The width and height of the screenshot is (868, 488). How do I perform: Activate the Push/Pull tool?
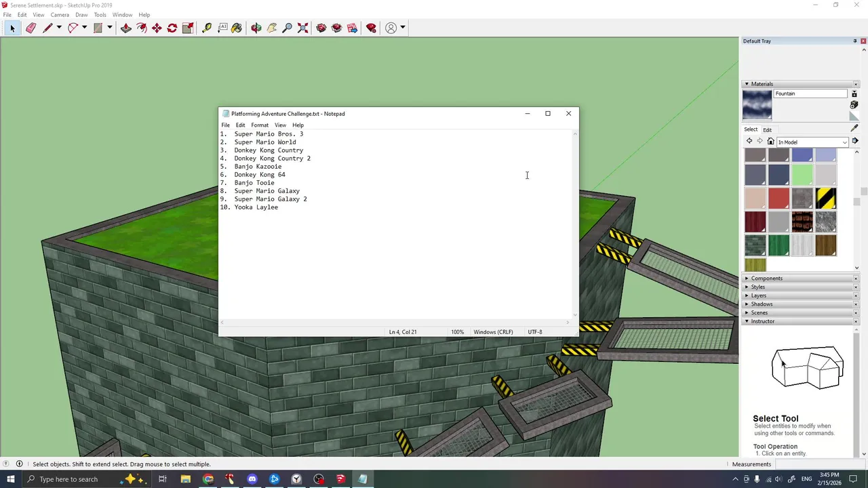coord(126,28)
